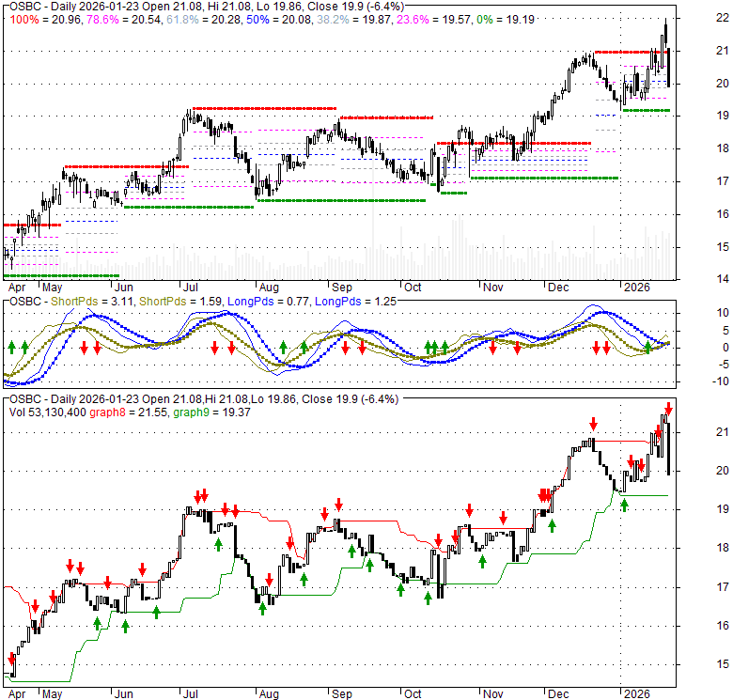This screenshot has width=733, height=700.
Task: Click the 'Aug' label on top chart axis
Action: 269,287
